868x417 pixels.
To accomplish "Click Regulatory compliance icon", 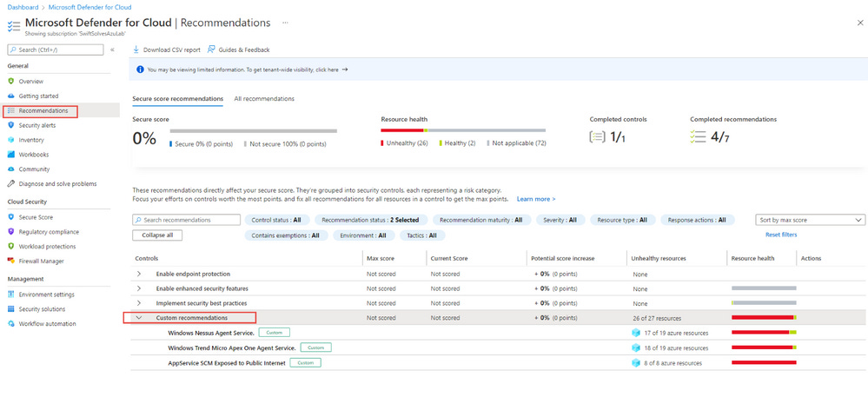I will click(x=11, y=231).
